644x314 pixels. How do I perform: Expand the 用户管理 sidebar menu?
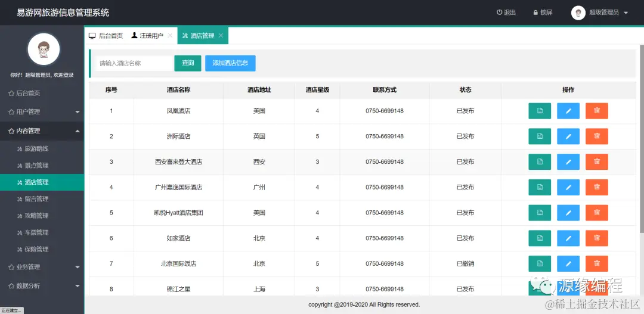click(42, 111)
